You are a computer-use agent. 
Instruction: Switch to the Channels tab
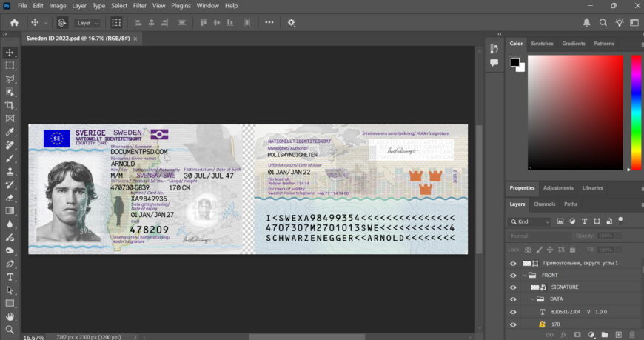click(x=544, y=204)
